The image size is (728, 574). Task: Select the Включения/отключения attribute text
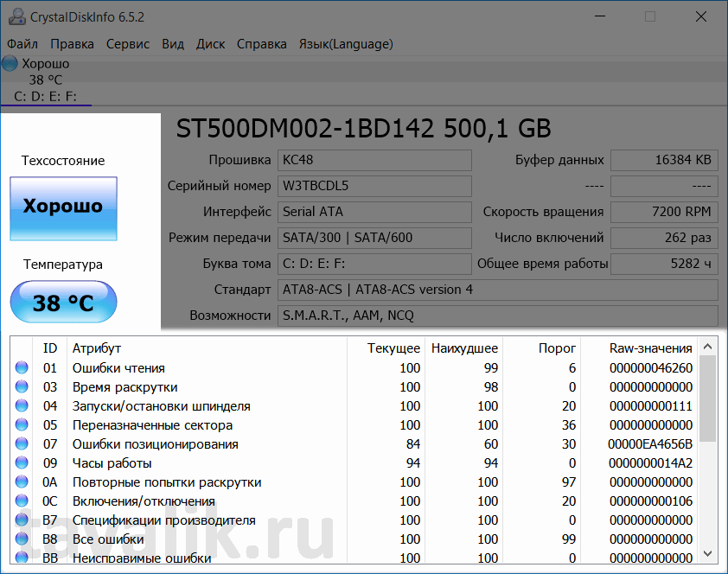[144, 501]
